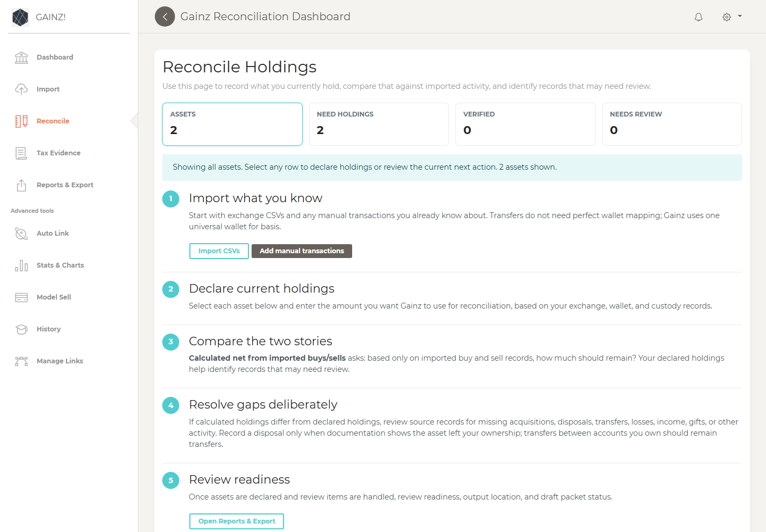Expand the settings dropdown caret
This screenshot has height=532, width=766.
pyautogui.click(x=740, y=16)
